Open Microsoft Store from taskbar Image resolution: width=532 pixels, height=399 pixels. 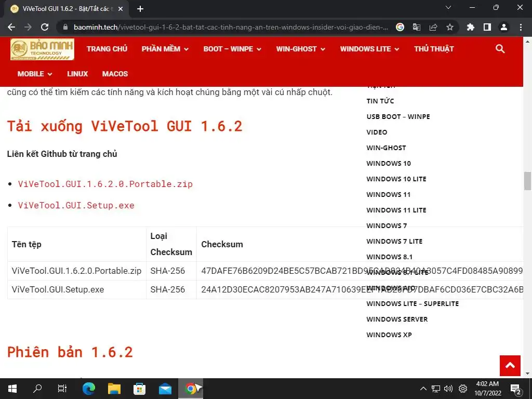pos(139,389)
